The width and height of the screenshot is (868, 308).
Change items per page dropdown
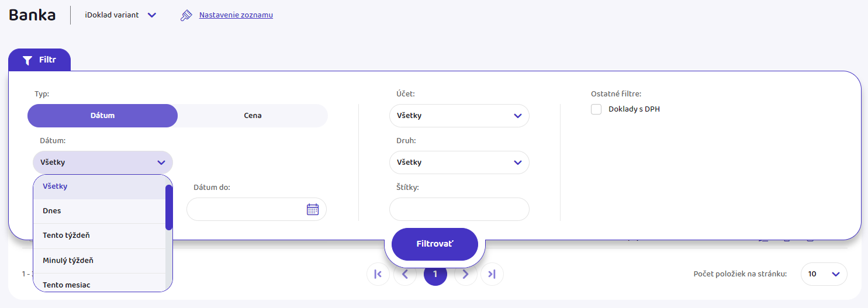tap(824, 274)
